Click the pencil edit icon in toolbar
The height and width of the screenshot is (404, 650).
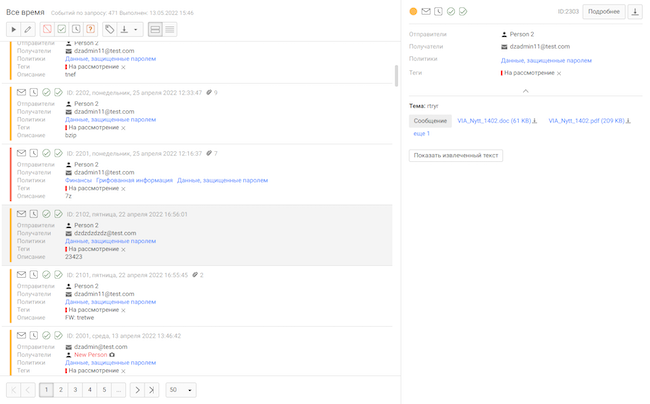click(x=28, y=30)
